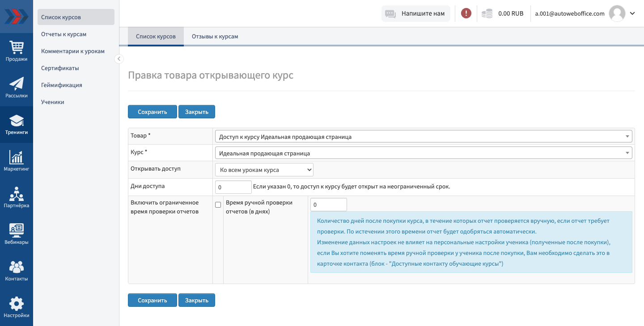Screen dimensions: 644x326
Task: Click the top Сохранить button
Action: [x=152, y=112]
